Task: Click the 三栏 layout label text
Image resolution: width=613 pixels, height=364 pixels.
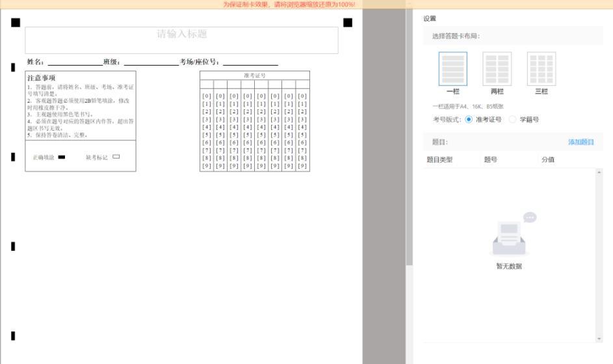Action: [x=541, y=91]
